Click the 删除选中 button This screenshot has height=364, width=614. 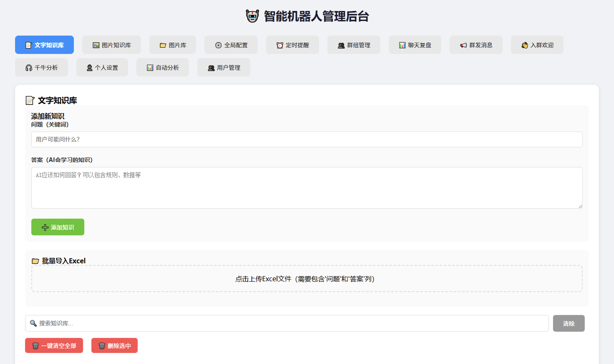point(115,345)
